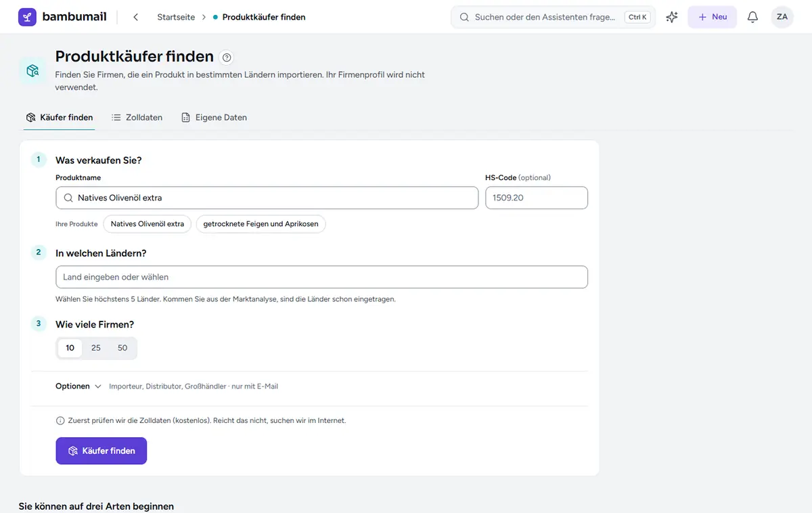Open the ZA user avatar menu

782,17
